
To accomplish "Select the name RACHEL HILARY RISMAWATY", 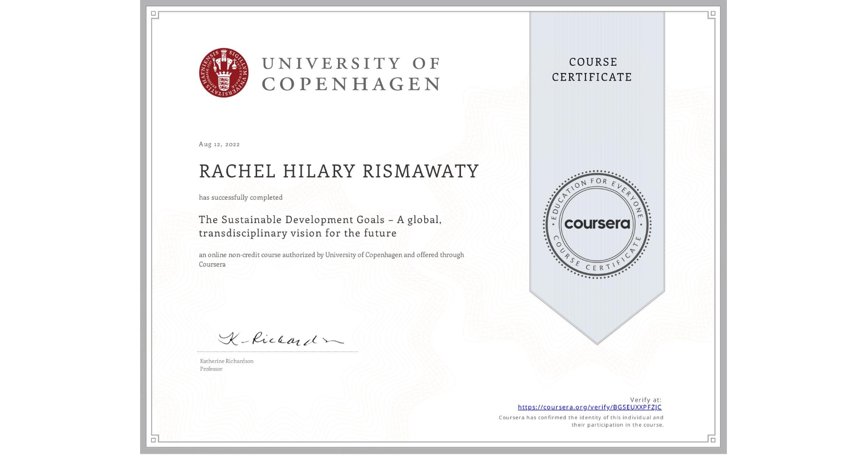I will (338, 172).
